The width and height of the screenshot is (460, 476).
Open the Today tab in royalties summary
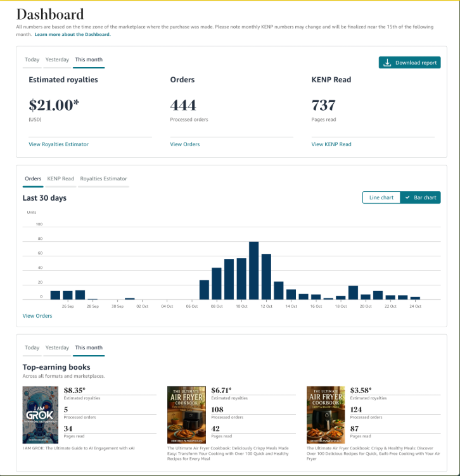coord(32,59)
